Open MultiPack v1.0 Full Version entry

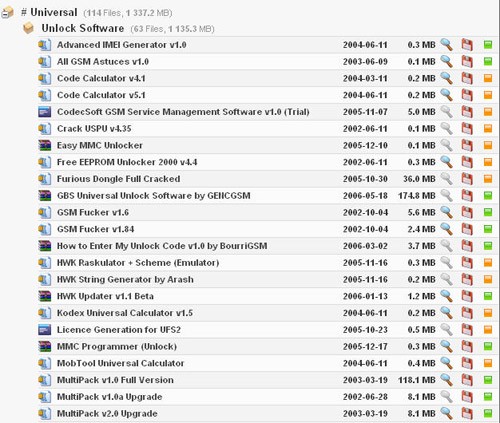coord(115,380)
